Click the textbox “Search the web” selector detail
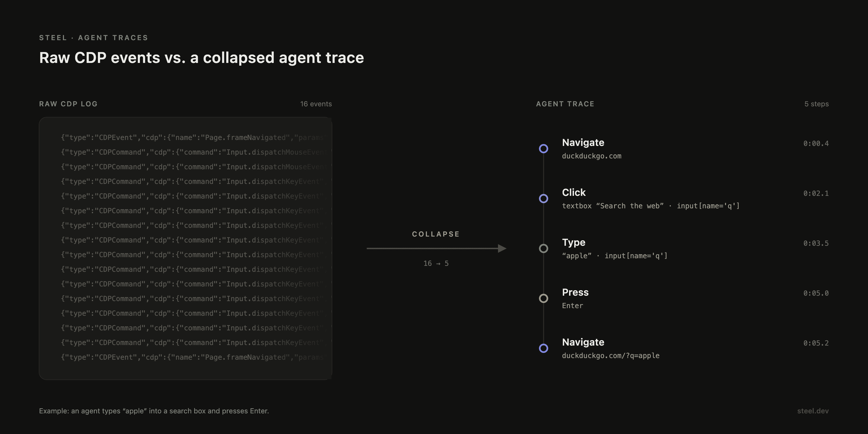The height and width of the screenshot is (434, 868). [x=651, y=206]
